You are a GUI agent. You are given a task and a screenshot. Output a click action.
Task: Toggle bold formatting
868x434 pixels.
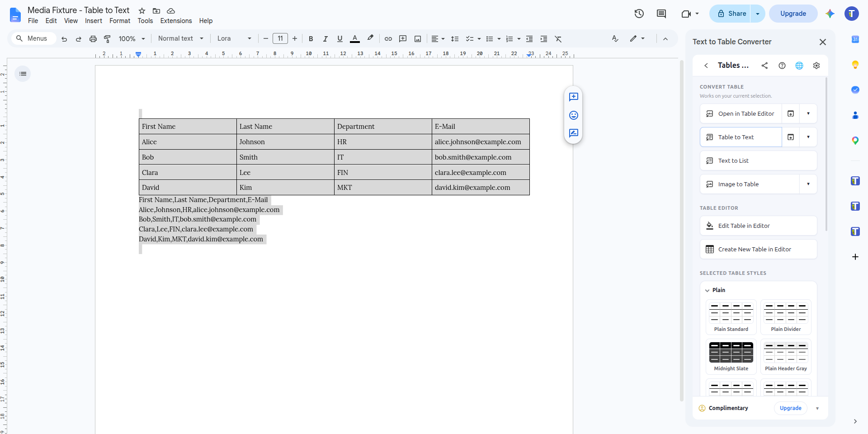[x=311, y=39]
